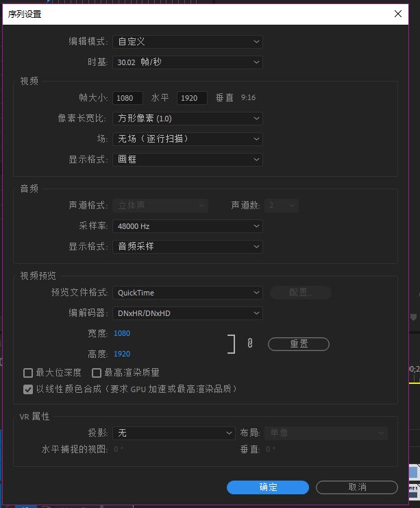Open the VR 投影 dropdown showing 无

pyautogui.click(x=174, y=433)
